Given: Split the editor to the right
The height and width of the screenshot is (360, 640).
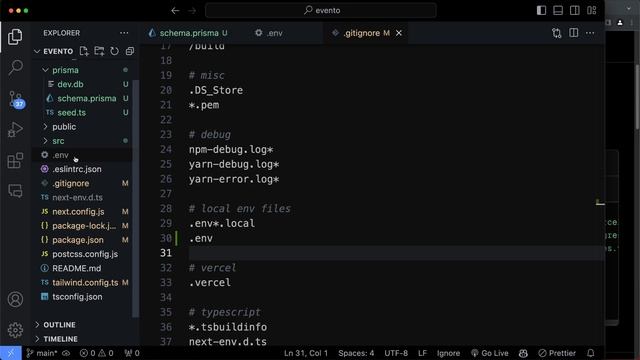Looking at the screenshot, I should [573, 33].
